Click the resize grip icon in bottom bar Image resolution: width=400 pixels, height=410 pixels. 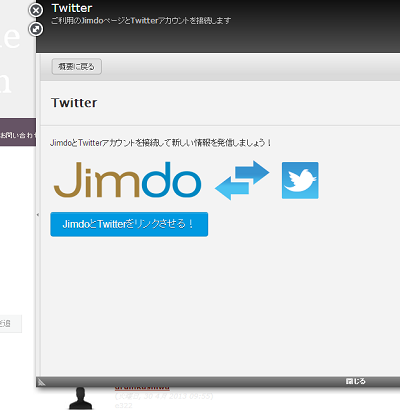(41, 382)
